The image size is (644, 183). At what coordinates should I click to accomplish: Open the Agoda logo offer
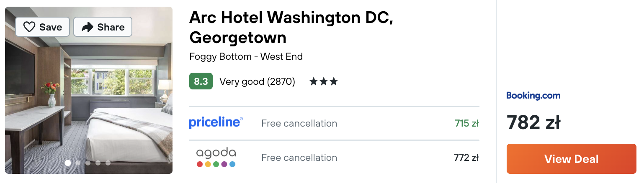pyautogui.click(x=216, y=158)
